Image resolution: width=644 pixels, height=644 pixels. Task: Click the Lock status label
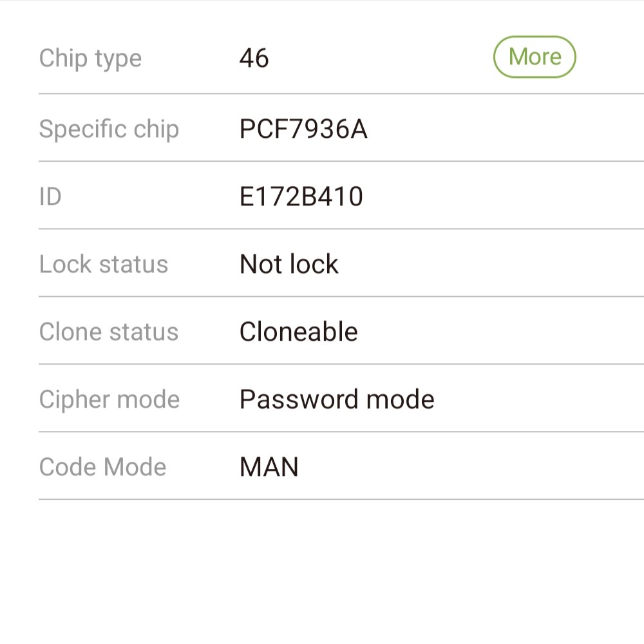tap(103, 265)
